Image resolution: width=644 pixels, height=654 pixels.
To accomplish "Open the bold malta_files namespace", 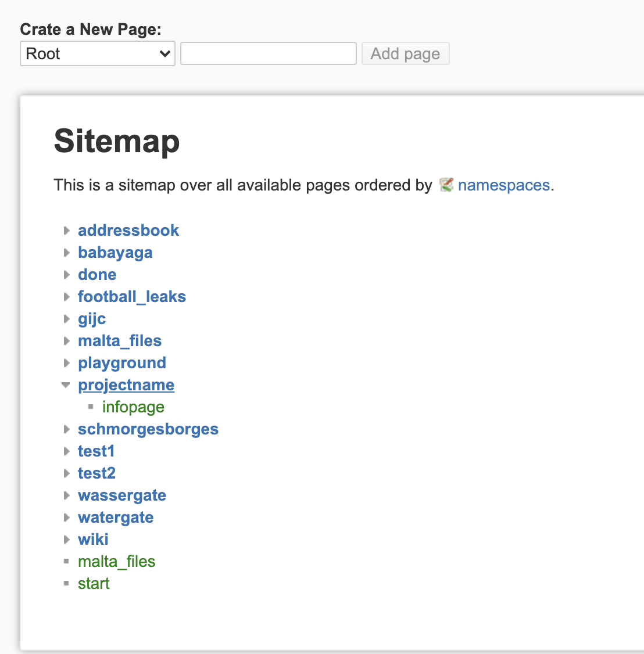I will point(120,341).
